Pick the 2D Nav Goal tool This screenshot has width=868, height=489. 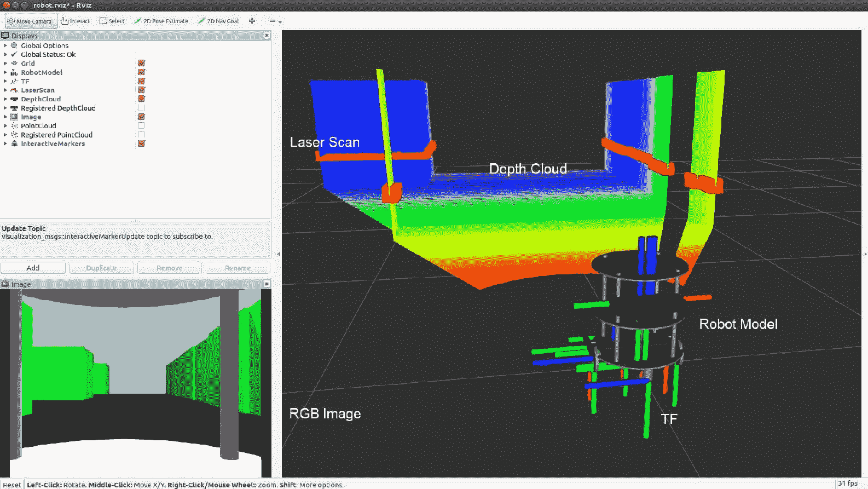click(218, 21)
